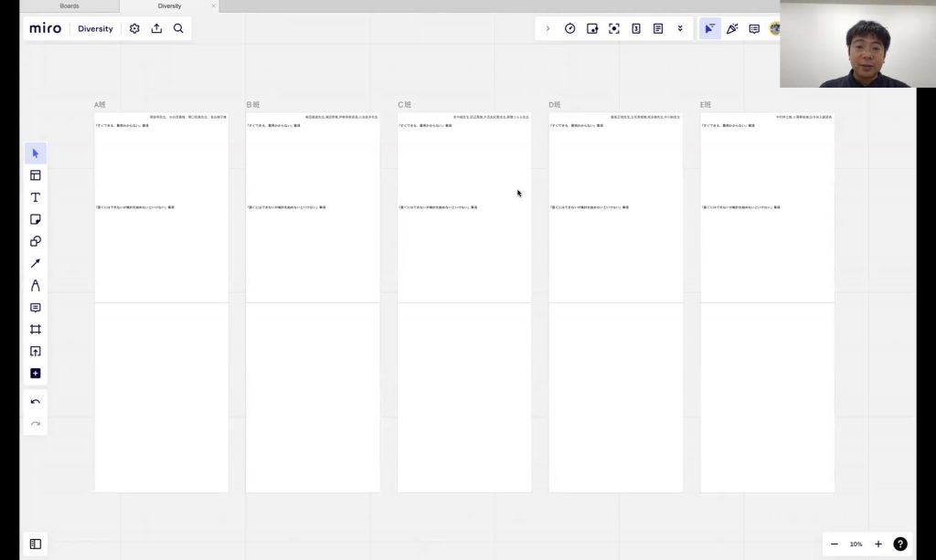The image size is (936, 560).
Task: Toggle the frames panel at bottom left
Action: coord(36,544)
